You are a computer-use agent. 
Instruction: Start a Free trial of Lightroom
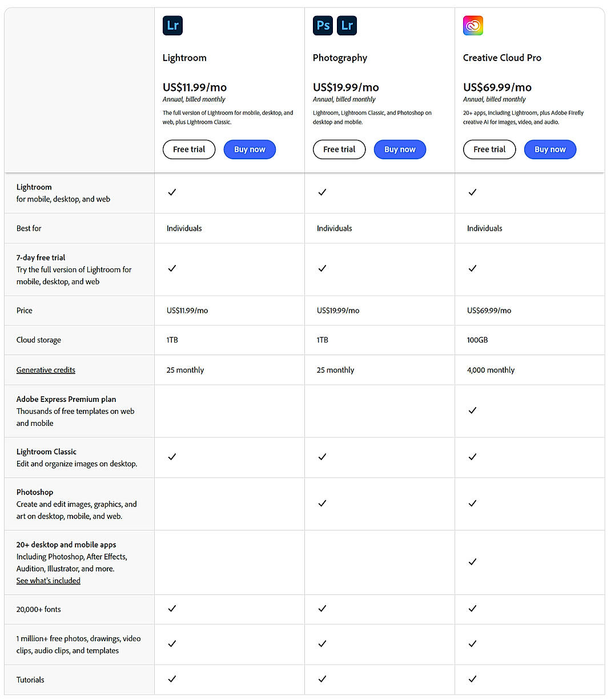[189, 149]
